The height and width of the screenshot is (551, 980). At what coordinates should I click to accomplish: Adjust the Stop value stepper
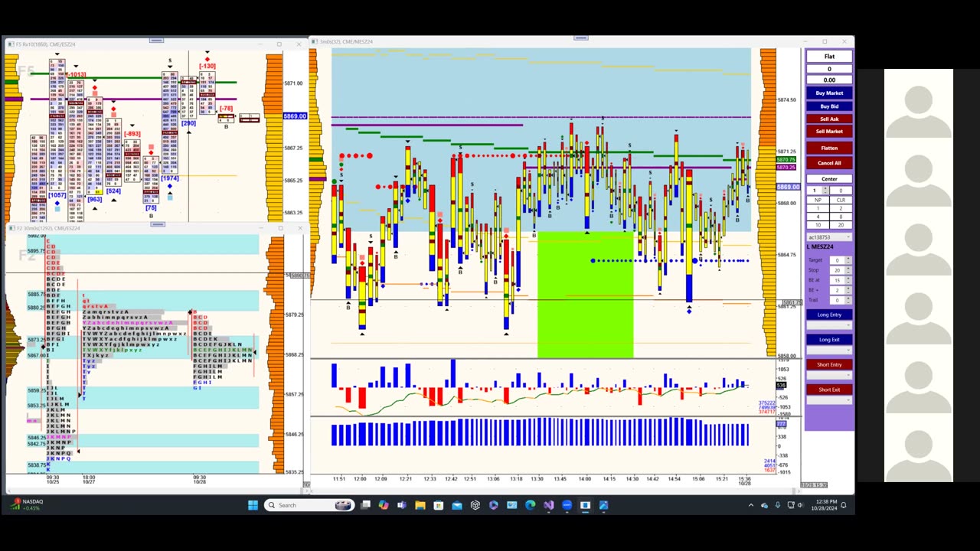(x=848, y=270)
